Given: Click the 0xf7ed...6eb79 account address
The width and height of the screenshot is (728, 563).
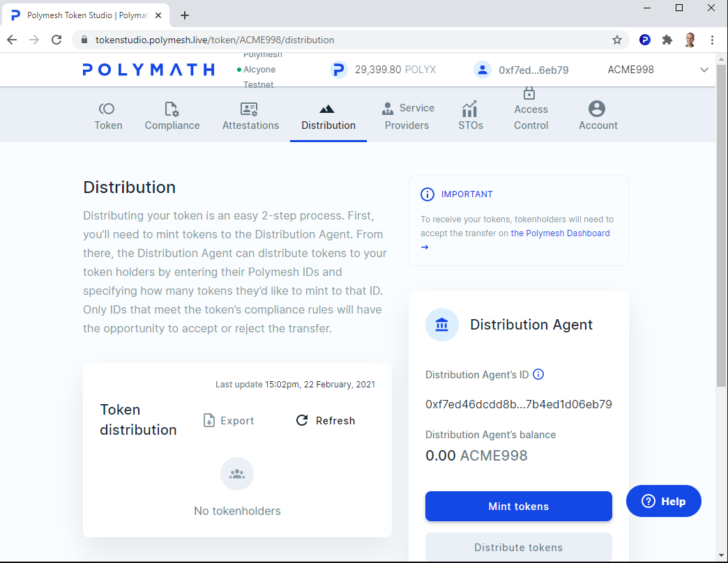Looking at the screenshot, I should 533,70.
